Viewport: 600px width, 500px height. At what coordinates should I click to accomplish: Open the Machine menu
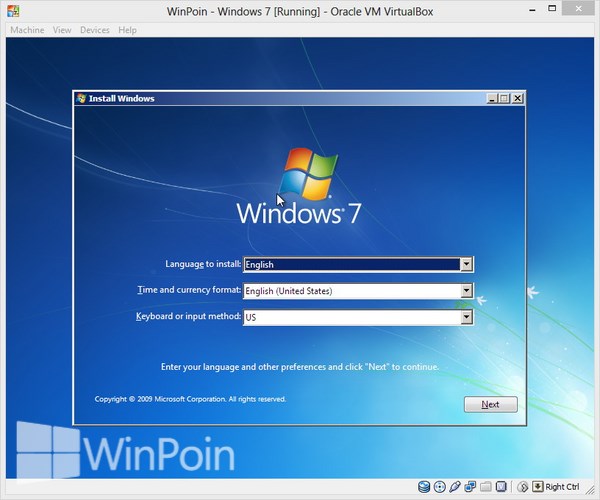click(x=27, y=30)
